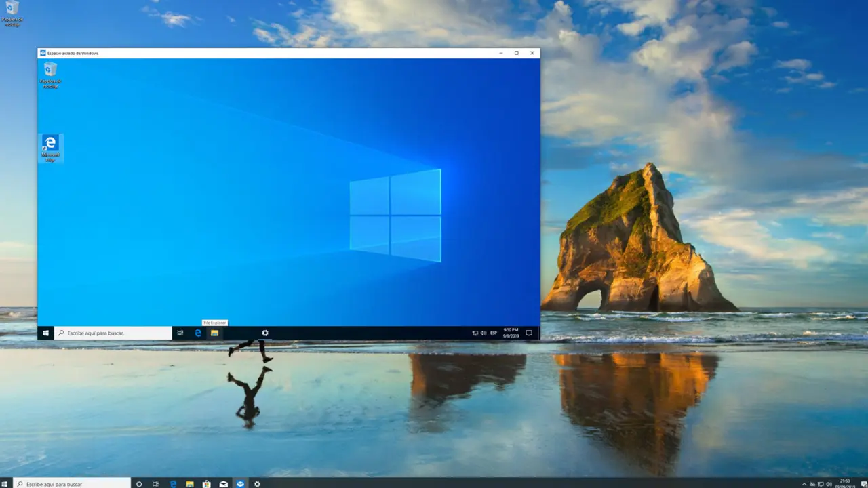Open Settings gear in the sandbox taskbar
The width and height of the screenshot is (868, 488).
click(265, 333)
